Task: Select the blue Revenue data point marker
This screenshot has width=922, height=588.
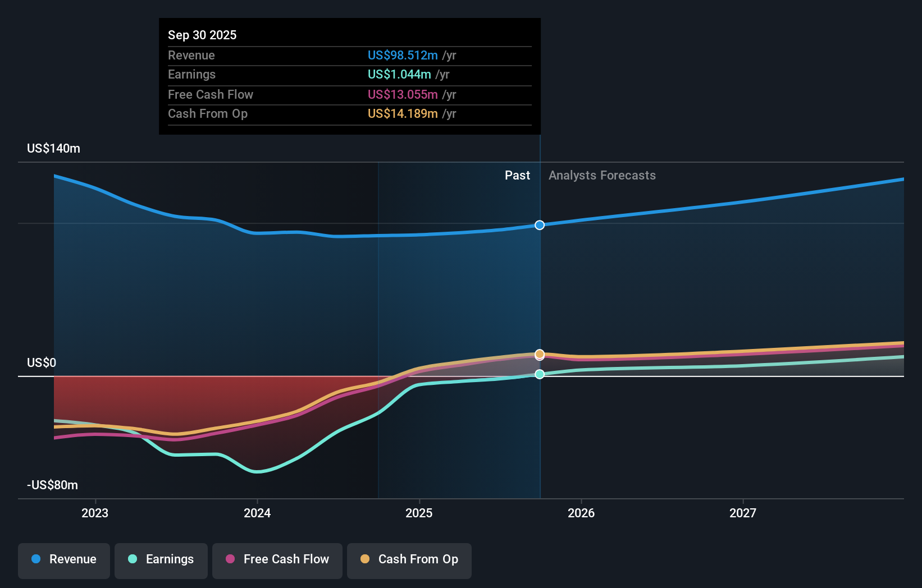Action: click(x=540, y=225)
